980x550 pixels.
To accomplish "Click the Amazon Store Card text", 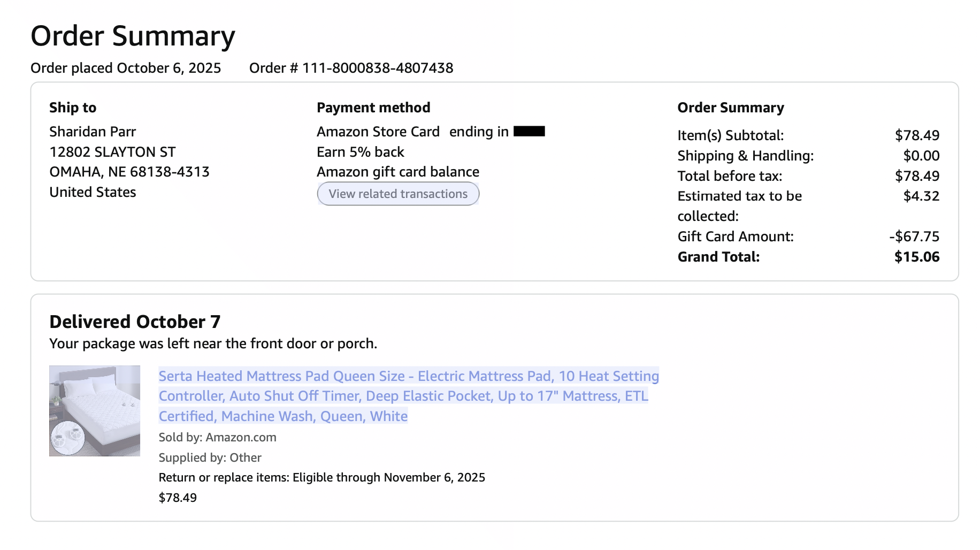I will click(378, 132).
